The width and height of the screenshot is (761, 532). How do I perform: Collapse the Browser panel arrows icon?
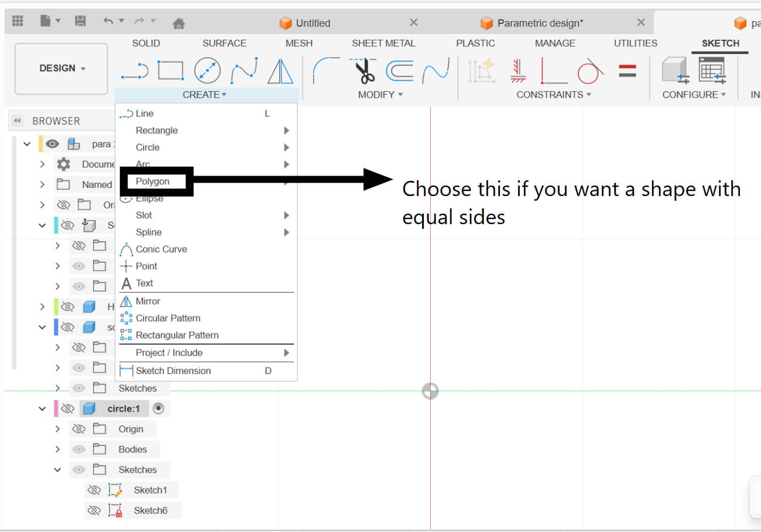pyautogui.click(x=17, y=121)
